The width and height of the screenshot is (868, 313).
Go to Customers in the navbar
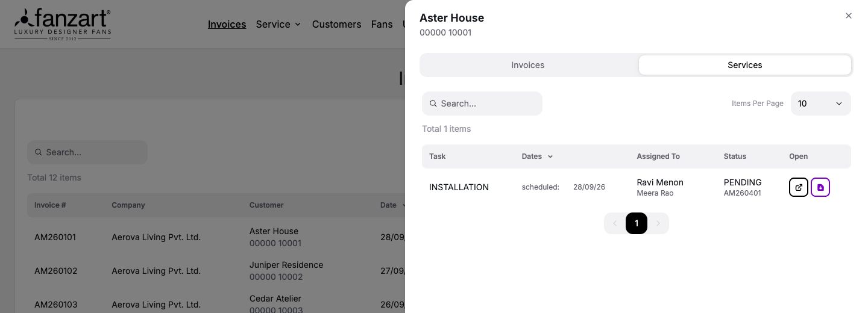[336, 24]
